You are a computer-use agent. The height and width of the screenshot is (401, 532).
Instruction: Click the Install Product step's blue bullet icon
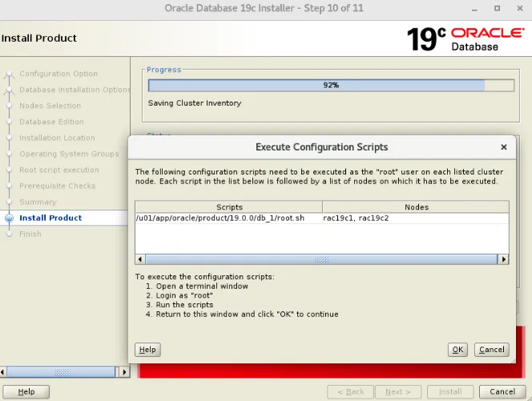point(9,218)
